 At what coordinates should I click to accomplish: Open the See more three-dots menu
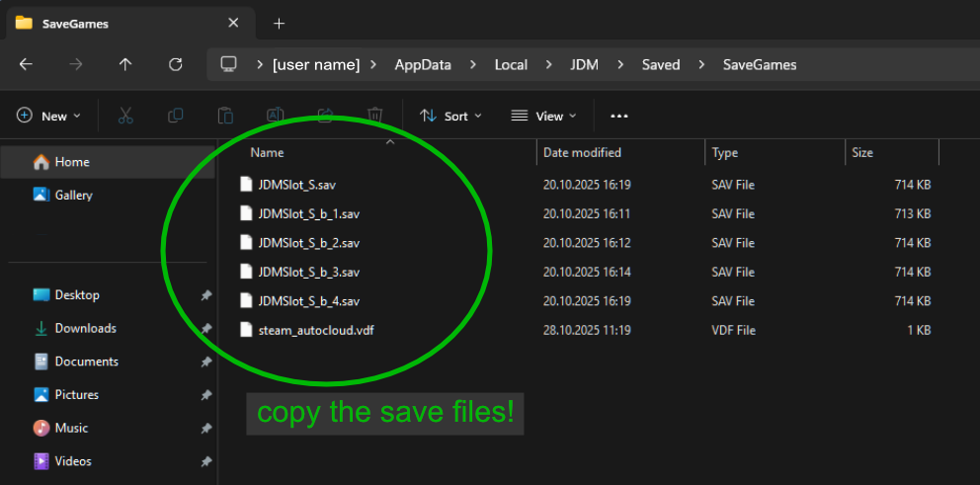(619, 116)
